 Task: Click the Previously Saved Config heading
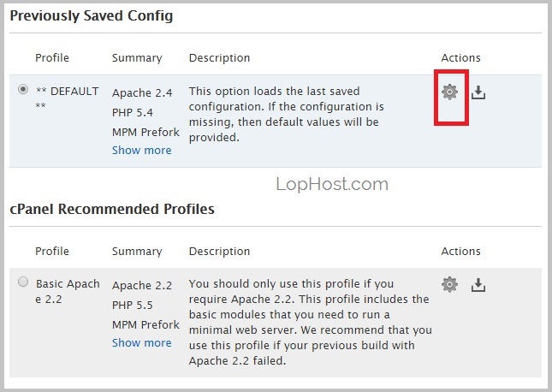coord(92,16)
